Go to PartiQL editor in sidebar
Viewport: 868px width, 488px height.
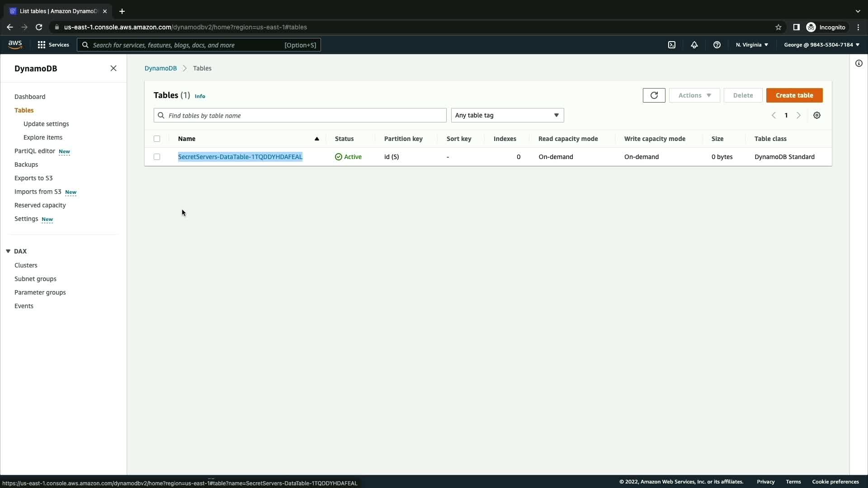[35, 151]
